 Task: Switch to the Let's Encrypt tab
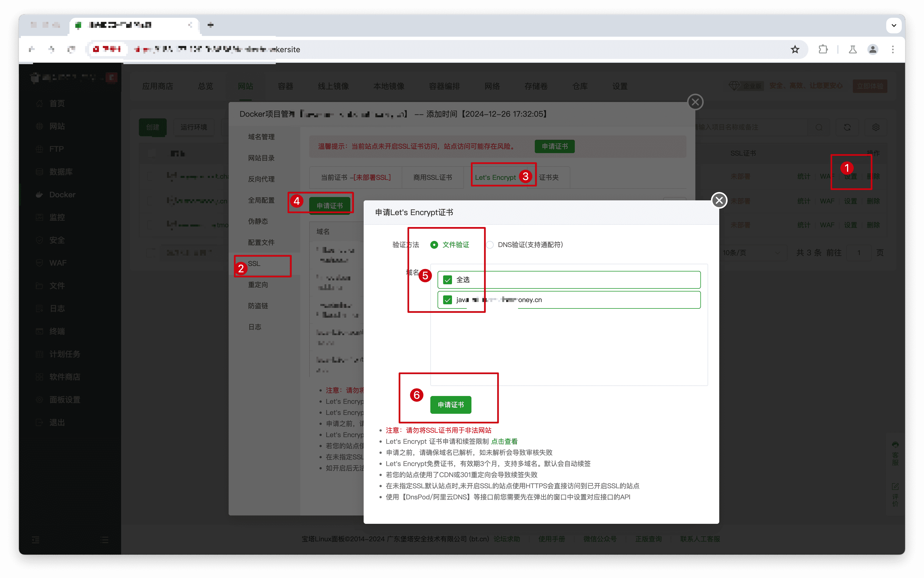click(495, 177)
